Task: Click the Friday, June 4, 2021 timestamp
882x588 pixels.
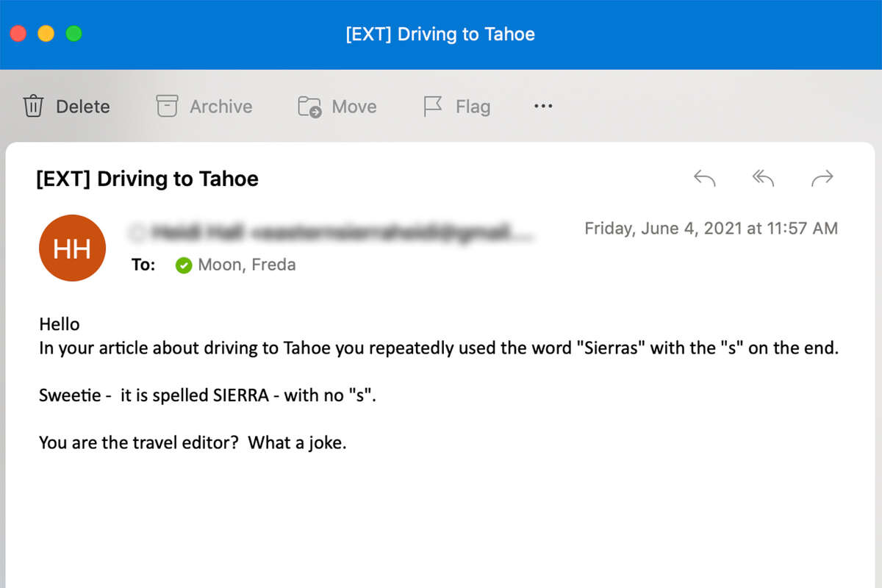Action: (x=711, y=229)
